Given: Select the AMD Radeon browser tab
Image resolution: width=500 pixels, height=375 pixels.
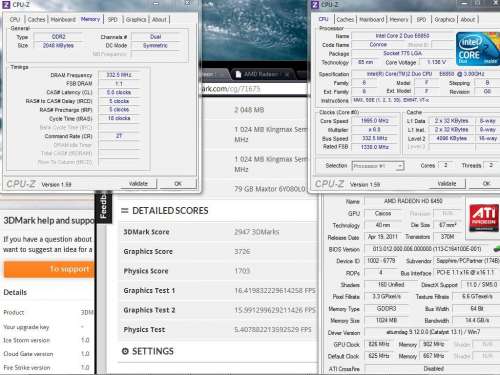Looking at the screenshot, I should (x=261, y=74).
